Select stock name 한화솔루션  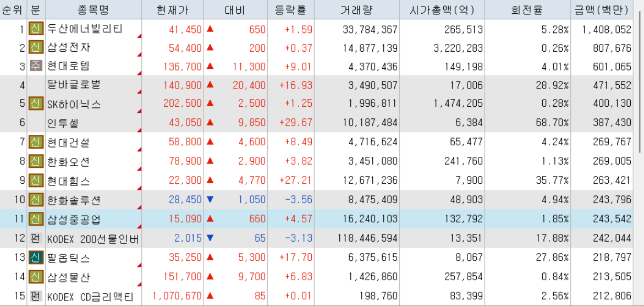74,200
